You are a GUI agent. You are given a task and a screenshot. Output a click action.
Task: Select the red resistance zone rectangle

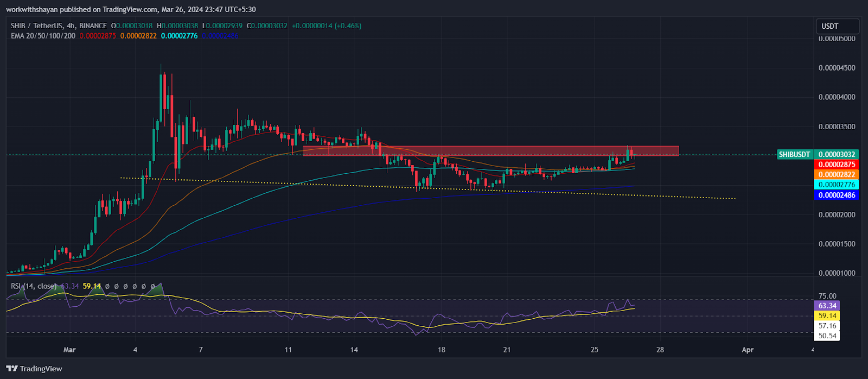click(x=488, y=151)
